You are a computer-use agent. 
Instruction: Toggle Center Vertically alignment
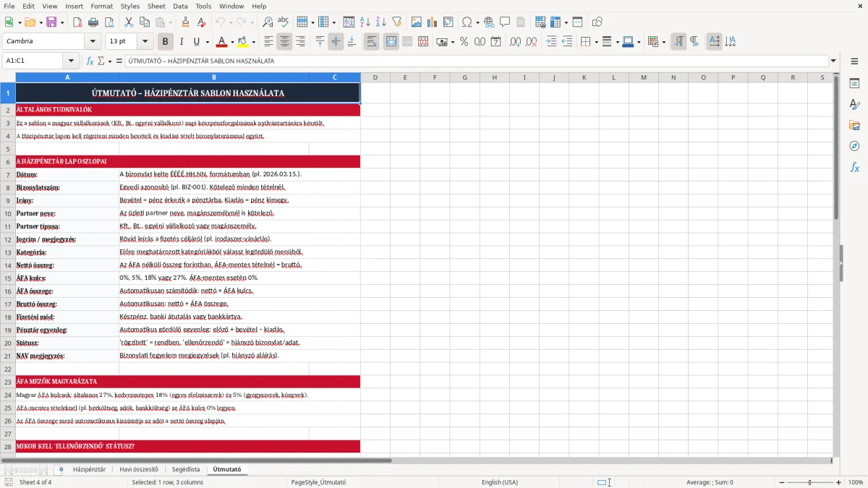click(x=336, y=42)
